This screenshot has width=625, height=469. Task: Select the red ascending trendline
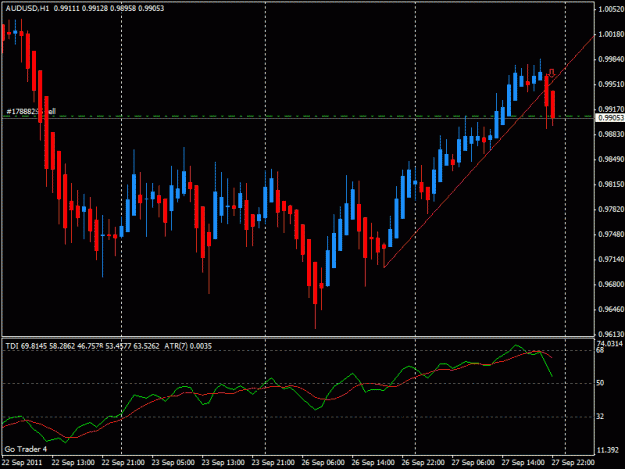tap(489, 151)
